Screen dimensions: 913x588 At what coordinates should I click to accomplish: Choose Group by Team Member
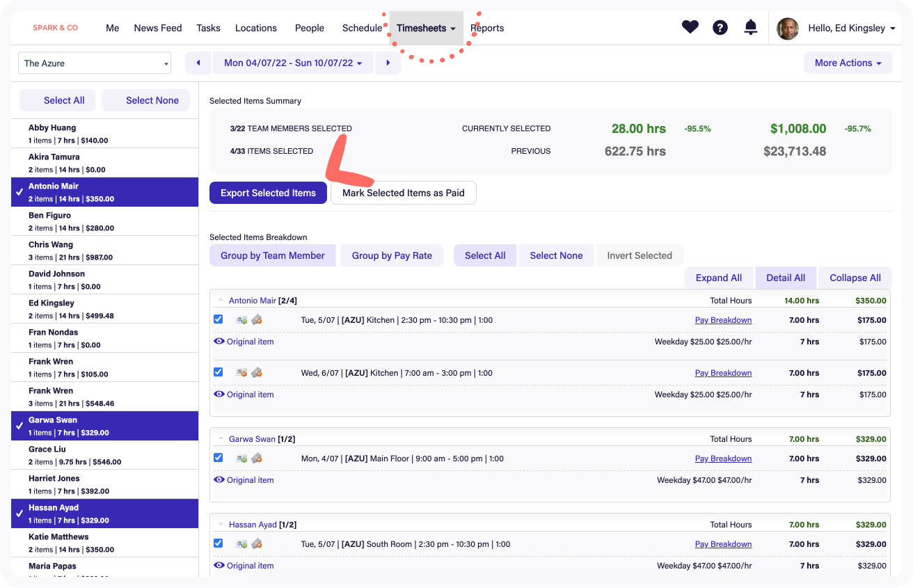[x=273, y=255]
